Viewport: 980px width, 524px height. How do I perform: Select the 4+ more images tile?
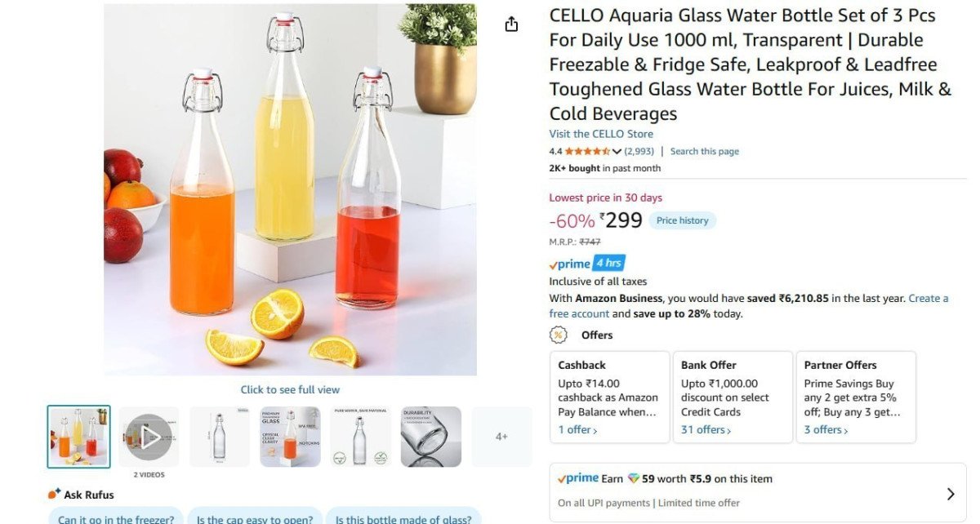click(501, 436)
